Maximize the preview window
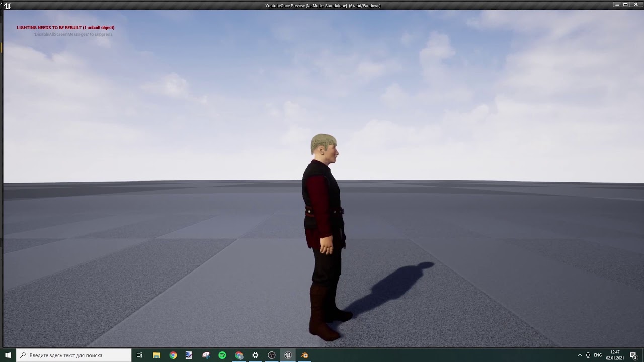644x362 pixels. [626, 5]
